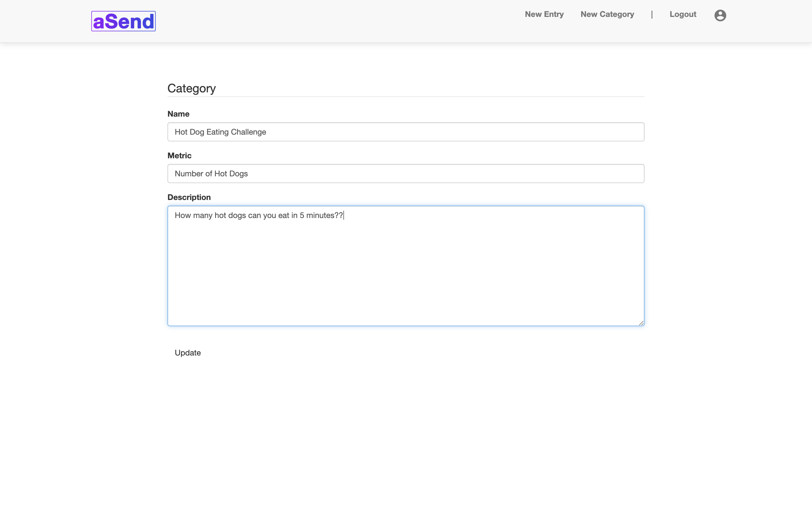Open the user profile avatar icon
This screenshot has width=812, height=507.
click(x=720, y=15)
